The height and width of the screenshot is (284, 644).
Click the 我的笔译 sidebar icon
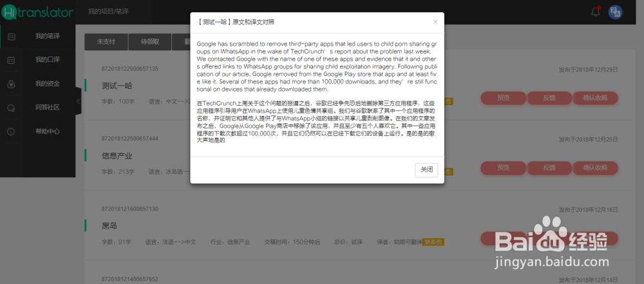click(x=12, y=37)
